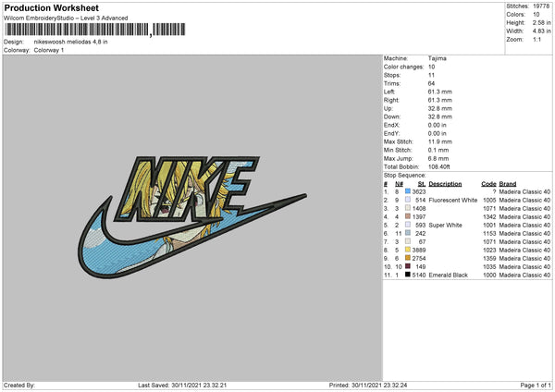
Task: Click the embroidery design preview image
Action: 192,217
